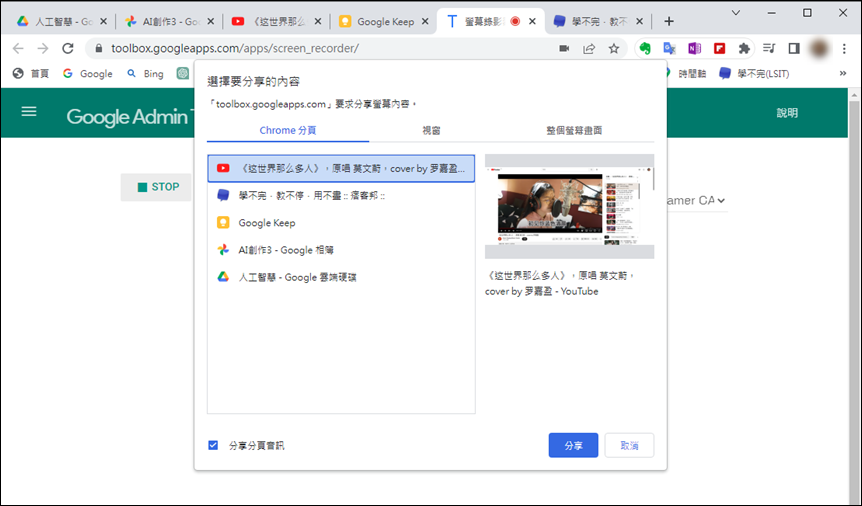Open the 學不完(LSIT) bookmark
The width and height of the screenshot is (862, 506).
(755, 74)
